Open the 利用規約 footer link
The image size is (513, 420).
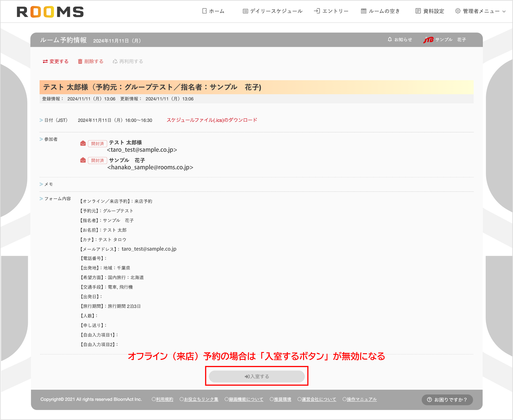coord(164,399)
